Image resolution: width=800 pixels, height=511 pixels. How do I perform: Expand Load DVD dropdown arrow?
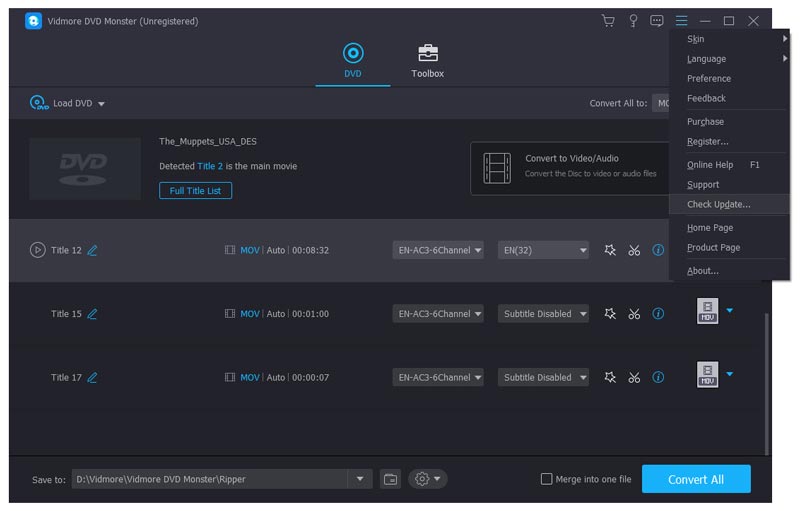click(102, 104)
